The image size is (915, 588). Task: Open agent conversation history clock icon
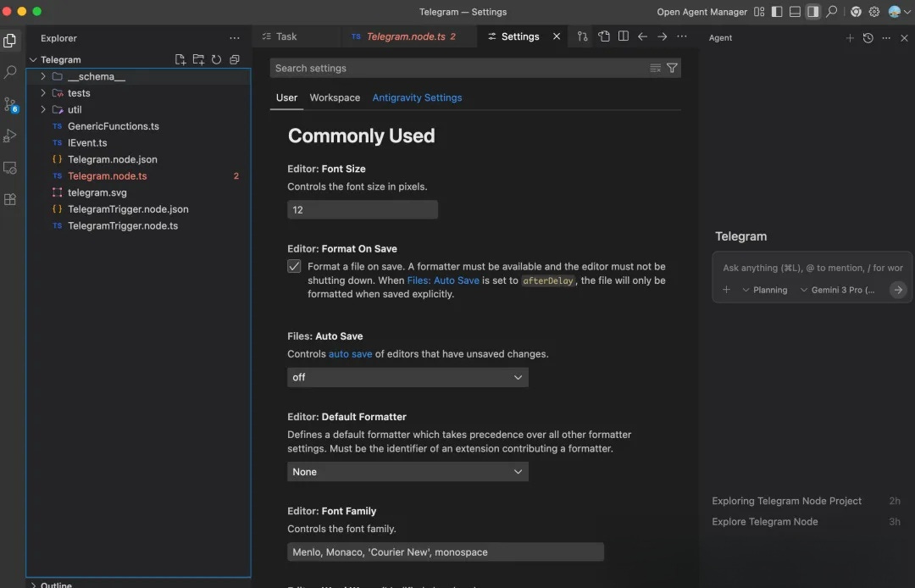tap(868, 37)
